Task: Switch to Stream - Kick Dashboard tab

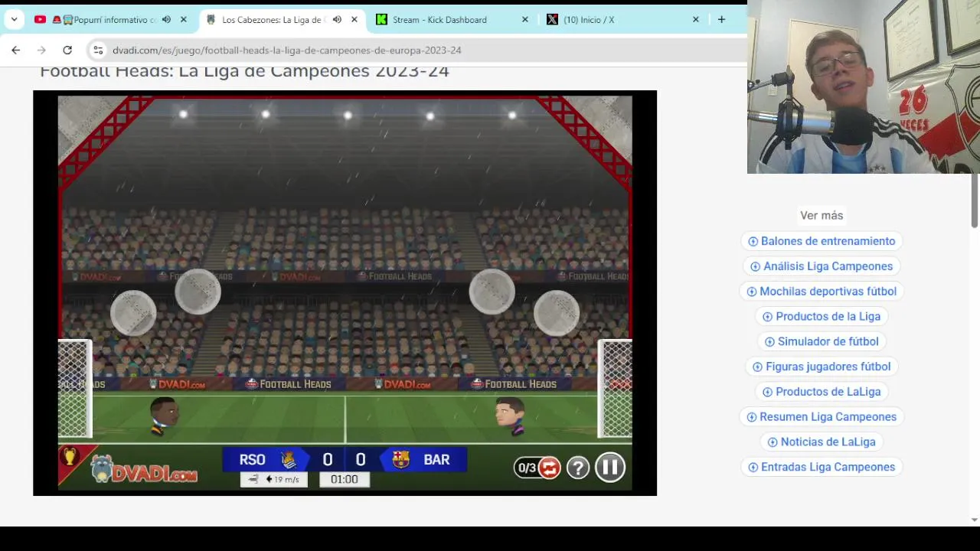Action: pyautogui.click(x=439, y=19)
